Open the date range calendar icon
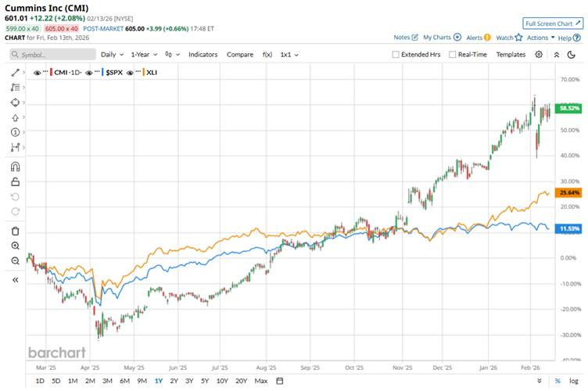 click(x=281, y=381)
